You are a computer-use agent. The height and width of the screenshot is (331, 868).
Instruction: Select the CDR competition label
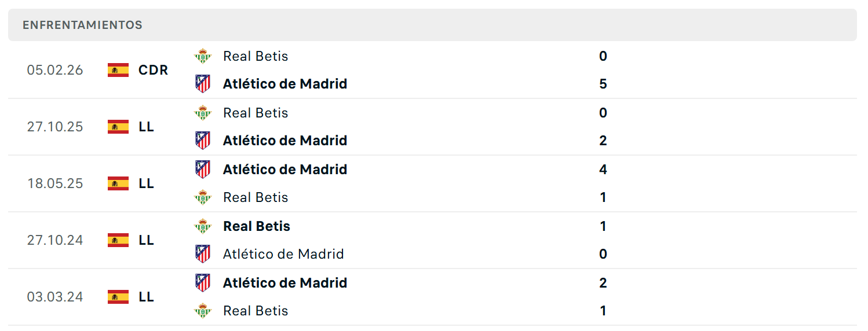[x=154, y=70]
